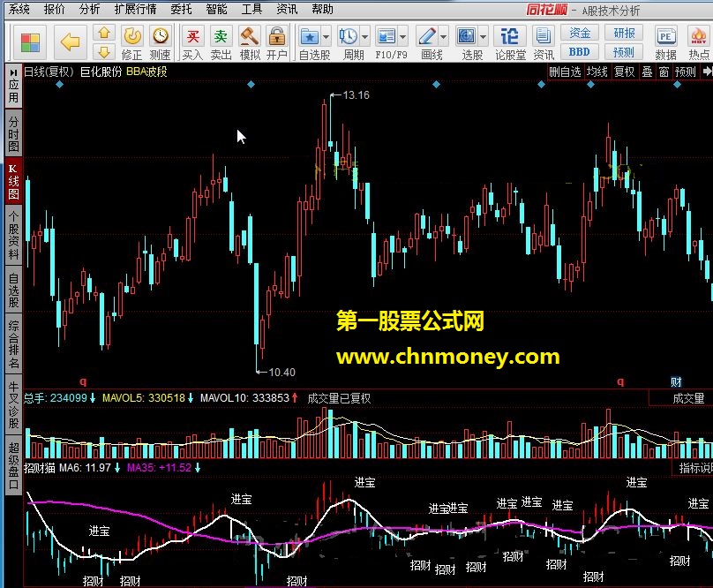Click the yellow up arrow button
The height and width of the screenshot is (588, 713).
pyautogui.click(x=104, y=34)
